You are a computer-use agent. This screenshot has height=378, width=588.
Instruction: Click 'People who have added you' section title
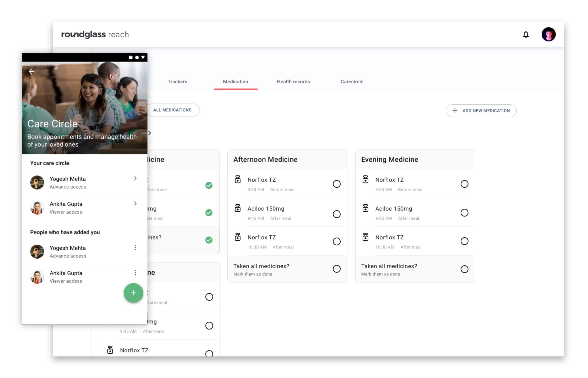65,232
